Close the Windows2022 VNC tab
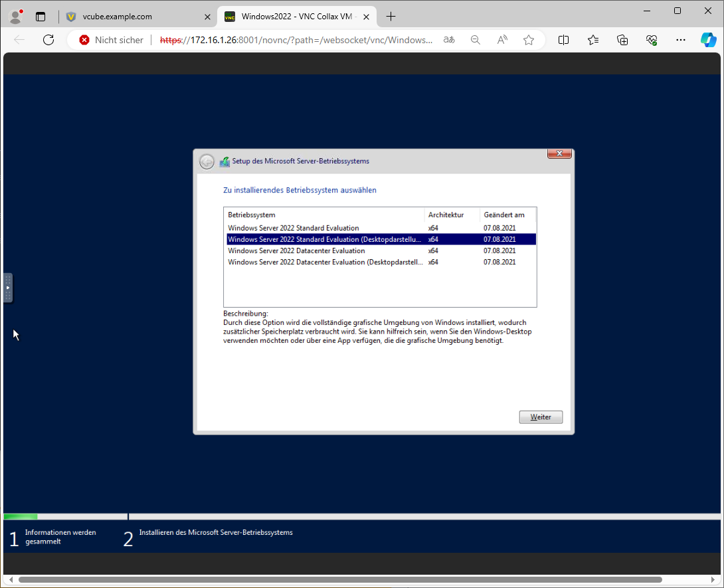This screenshot has width=724, height=588. [x=366, y=17]
